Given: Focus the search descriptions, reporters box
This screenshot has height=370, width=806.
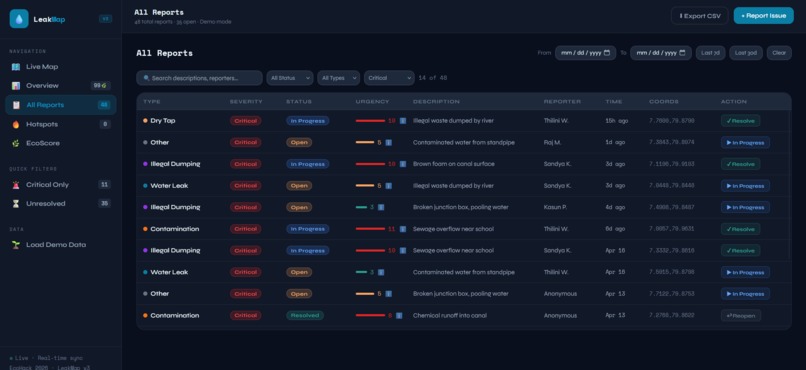Looking at the screenshot, I should [199, 78].
